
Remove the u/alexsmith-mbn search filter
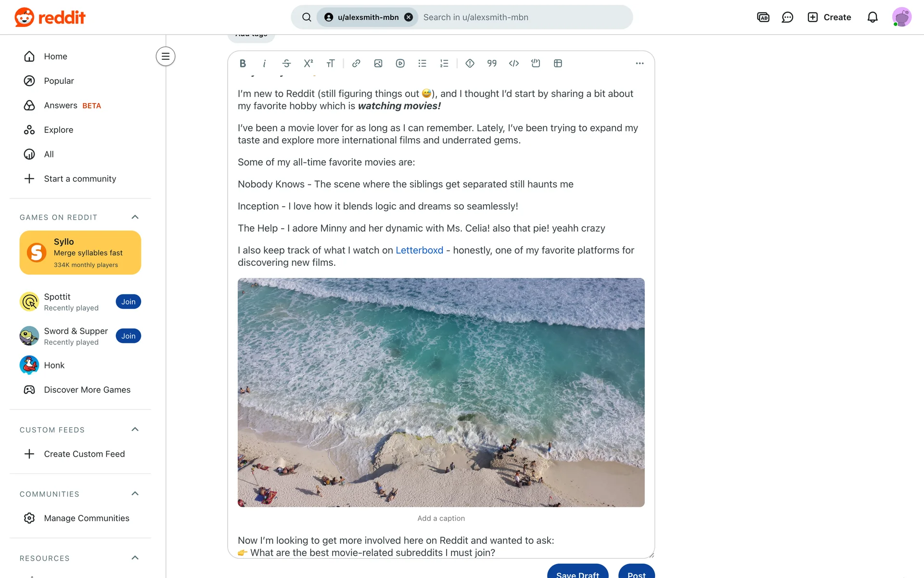click(409, 17)
